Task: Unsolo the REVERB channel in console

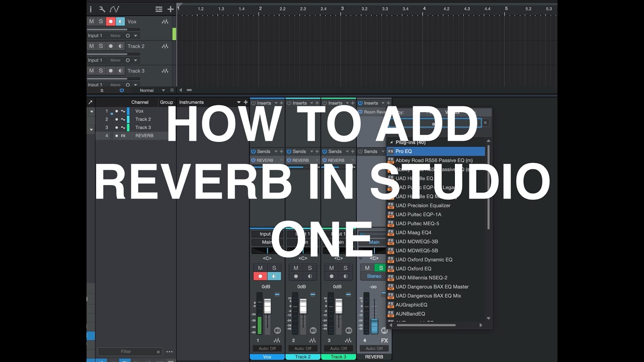Action: point(381,268)
